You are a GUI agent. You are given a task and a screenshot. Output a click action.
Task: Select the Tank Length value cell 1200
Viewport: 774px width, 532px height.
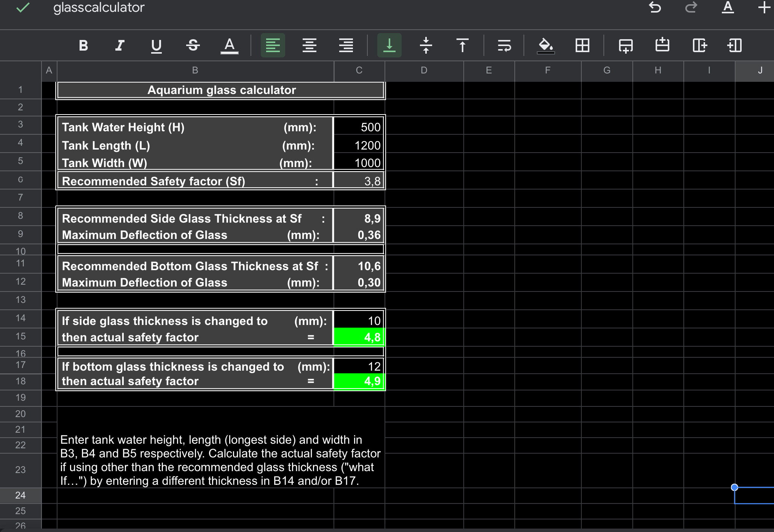[359, 145]
